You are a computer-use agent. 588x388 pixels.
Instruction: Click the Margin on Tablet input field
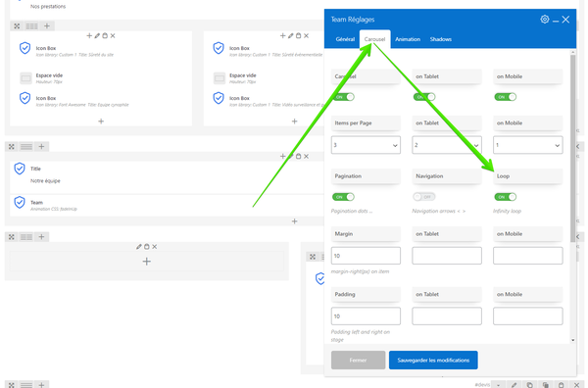click(x=447, y=256)
